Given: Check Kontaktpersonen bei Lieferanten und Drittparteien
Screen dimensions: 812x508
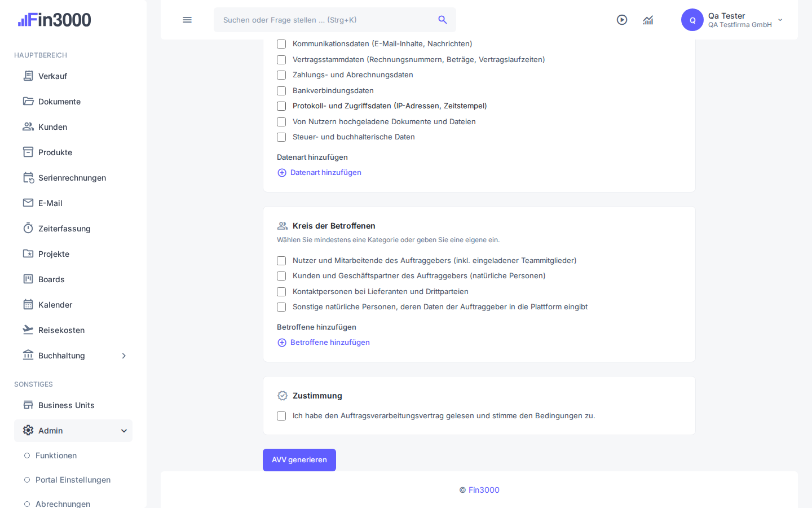Looking at the screenshot, I should (x=281, y=292).
